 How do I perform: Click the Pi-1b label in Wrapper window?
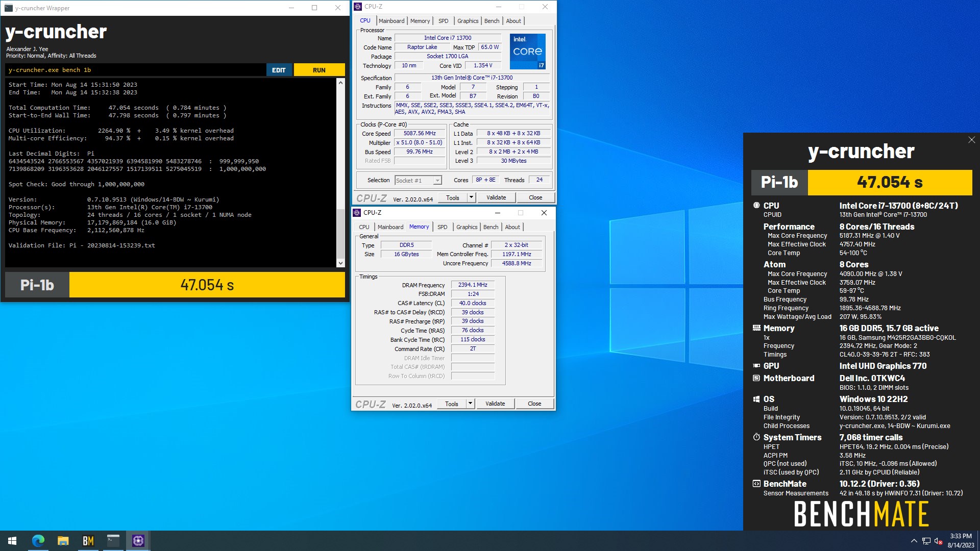tap(37, 285)
